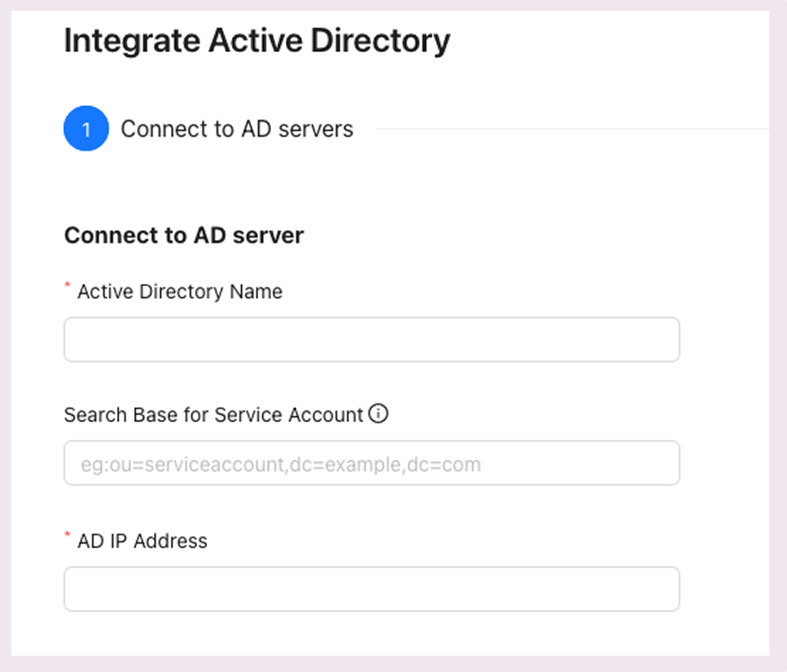This screenshot has width=787, height=672.
Task: Click the AD IP Address input field
Action: (371, 589)
